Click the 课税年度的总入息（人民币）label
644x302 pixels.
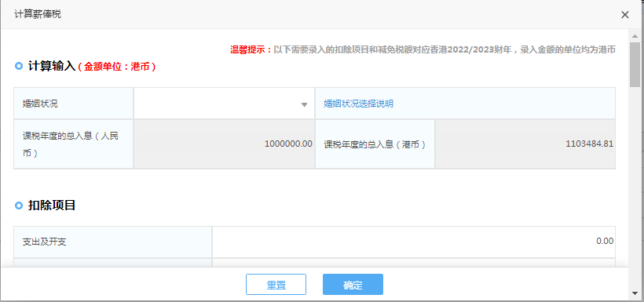coord(70,144)
